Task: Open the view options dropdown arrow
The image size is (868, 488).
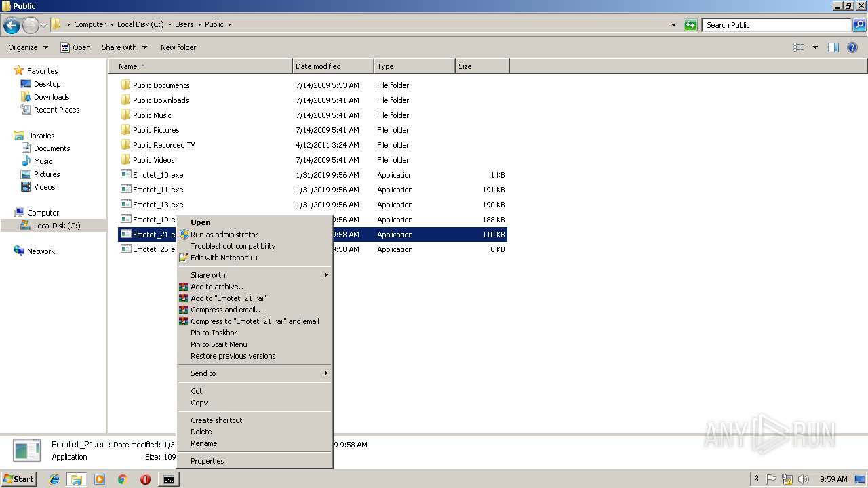Action: 815,47
